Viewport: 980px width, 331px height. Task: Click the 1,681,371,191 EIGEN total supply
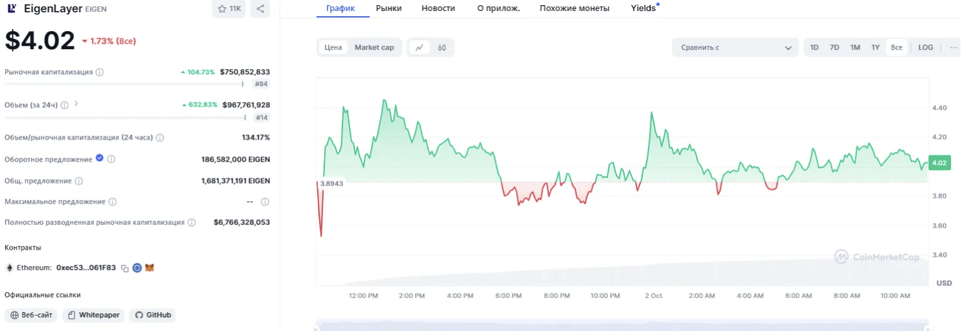click(x=236, y=181)
